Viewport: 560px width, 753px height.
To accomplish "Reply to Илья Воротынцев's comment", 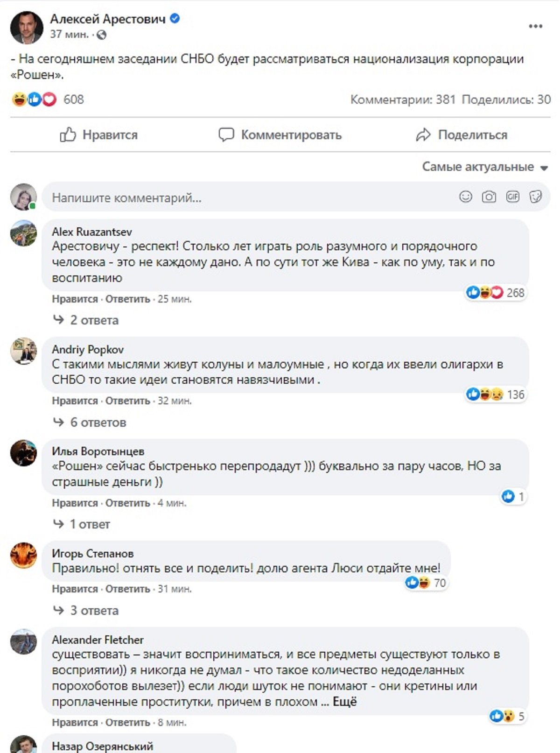I will 127,503.
